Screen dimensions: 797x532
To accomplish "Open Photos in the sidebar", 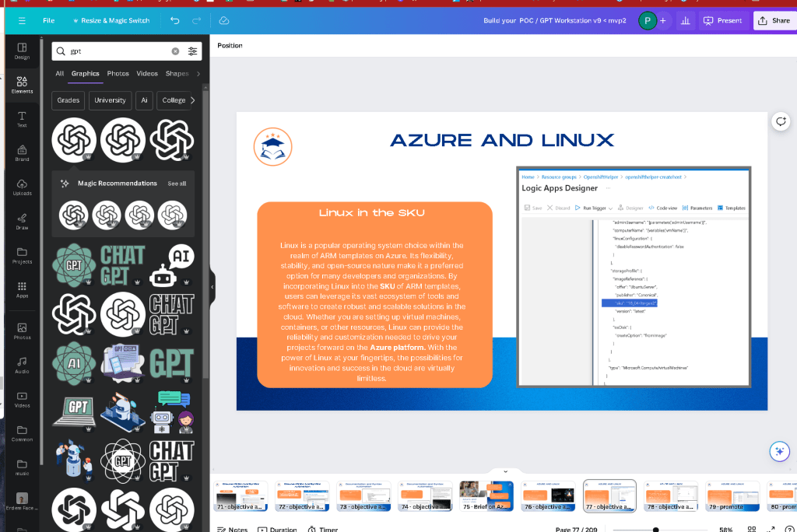I will tap(22, 331).
